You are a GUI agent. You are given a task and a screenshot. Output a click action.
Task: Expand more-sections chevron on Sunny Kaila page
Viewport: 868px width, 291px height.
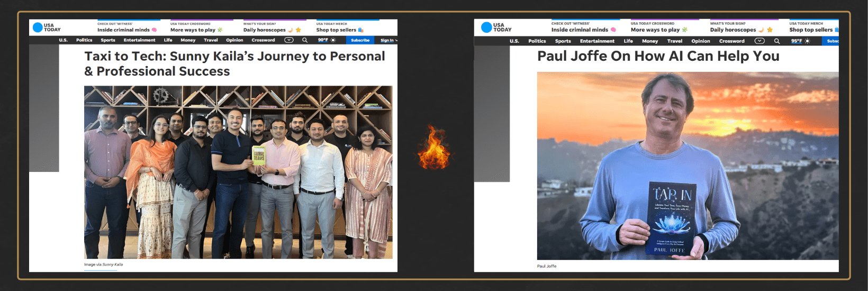point(289,40)
